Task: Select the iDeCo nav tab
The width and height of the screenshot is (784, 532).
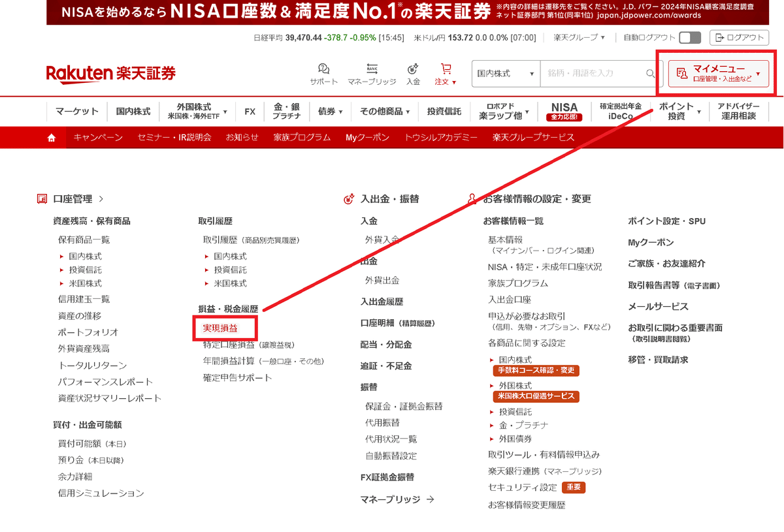Action: click(x=621, y=112)
